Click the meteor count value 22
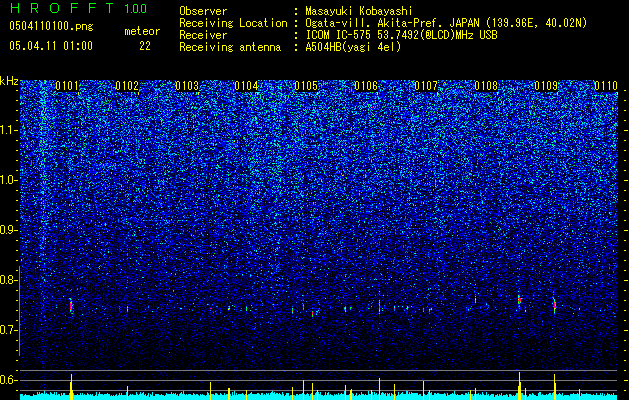This screenshot has width=629, height=400. click(145, 46)
